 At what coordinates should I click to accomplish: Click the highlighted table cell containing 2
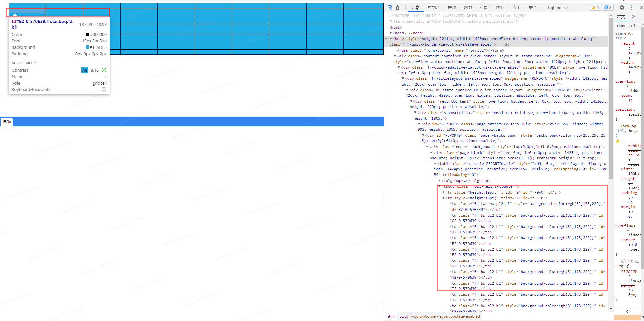[x=28, y=10]
